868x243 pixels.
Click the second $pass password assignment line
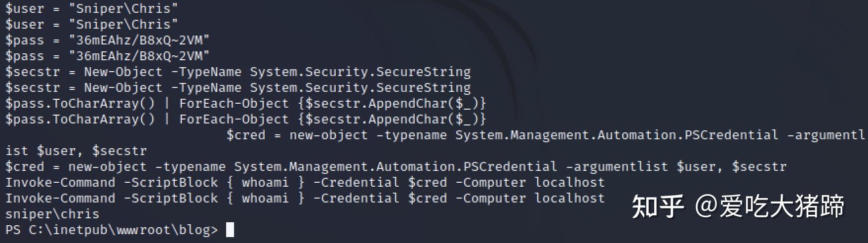coord(108,56)
